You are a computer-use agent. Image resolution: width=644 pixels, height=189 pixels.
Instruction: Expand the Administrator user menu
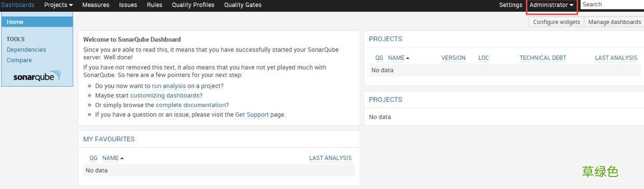tap(552, 5)
